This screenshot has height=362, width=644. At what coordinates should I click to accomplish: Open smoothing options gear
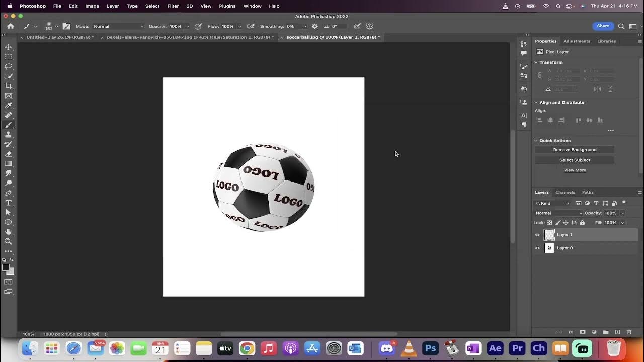(315, 26)
